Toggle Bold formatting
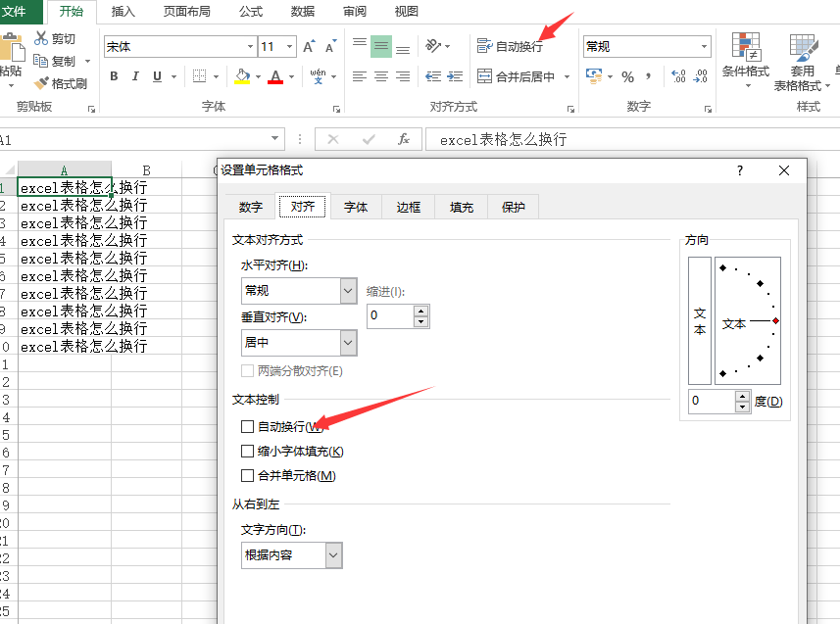Image resolution: width=840 pixels, height=624 pixels. pos(114,76)
